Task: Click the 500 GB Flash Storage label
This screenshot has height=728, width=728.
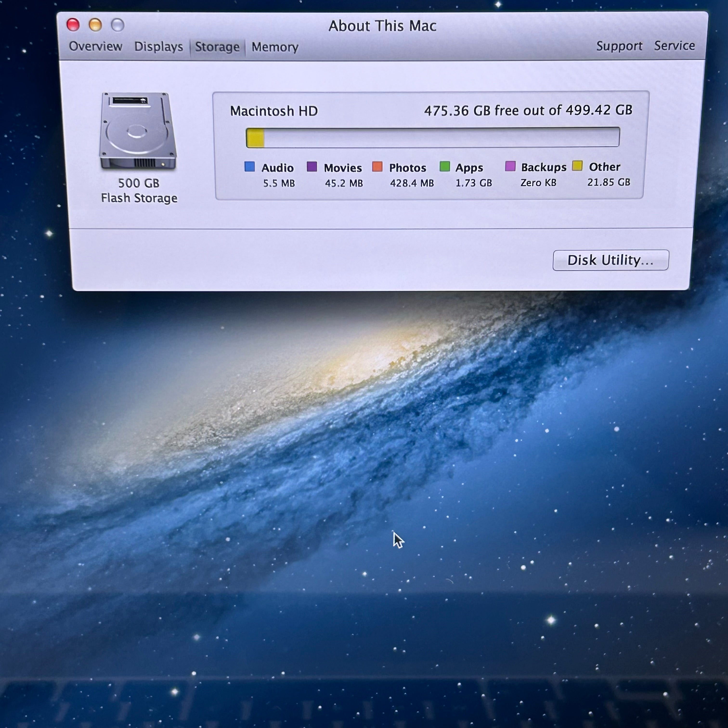Action: pos(139,191)
